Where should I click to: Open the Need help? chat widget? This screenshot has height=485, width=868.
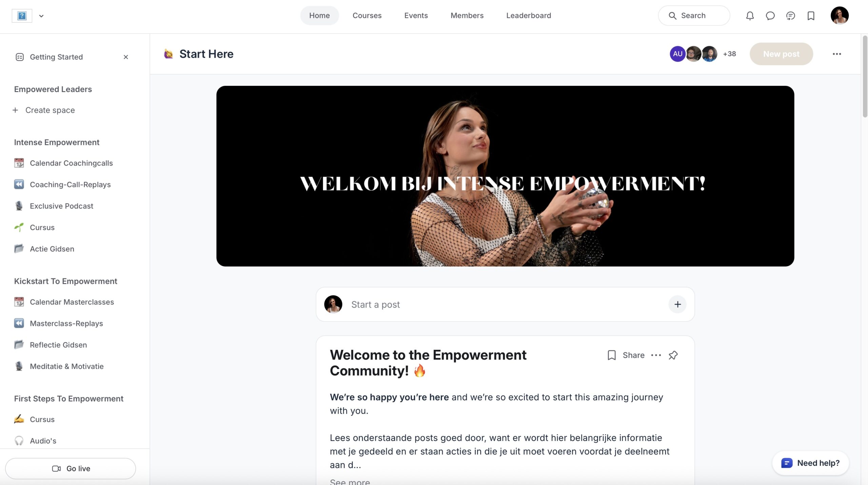[x=810, y=463]
